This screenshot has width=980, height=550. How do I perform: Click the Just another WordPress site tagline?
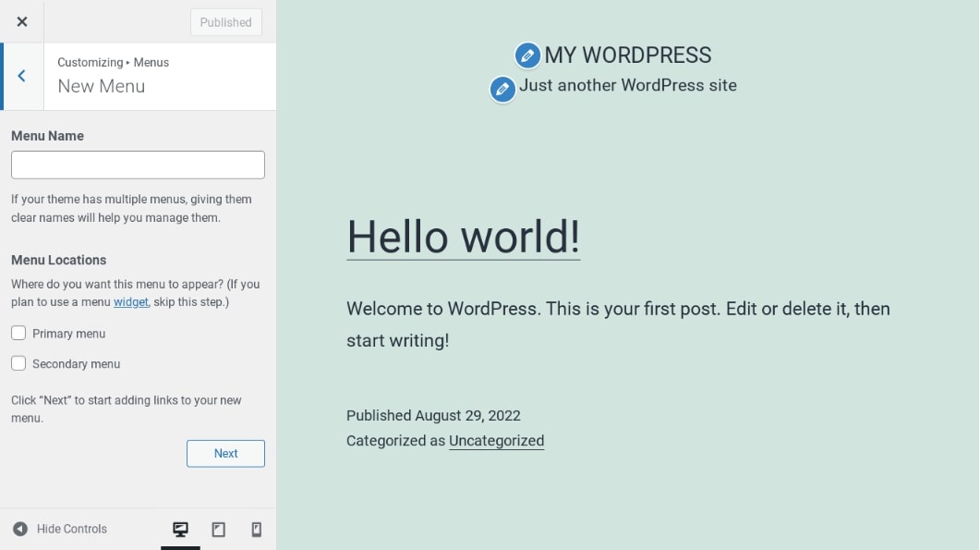click(x=627, y=85)
